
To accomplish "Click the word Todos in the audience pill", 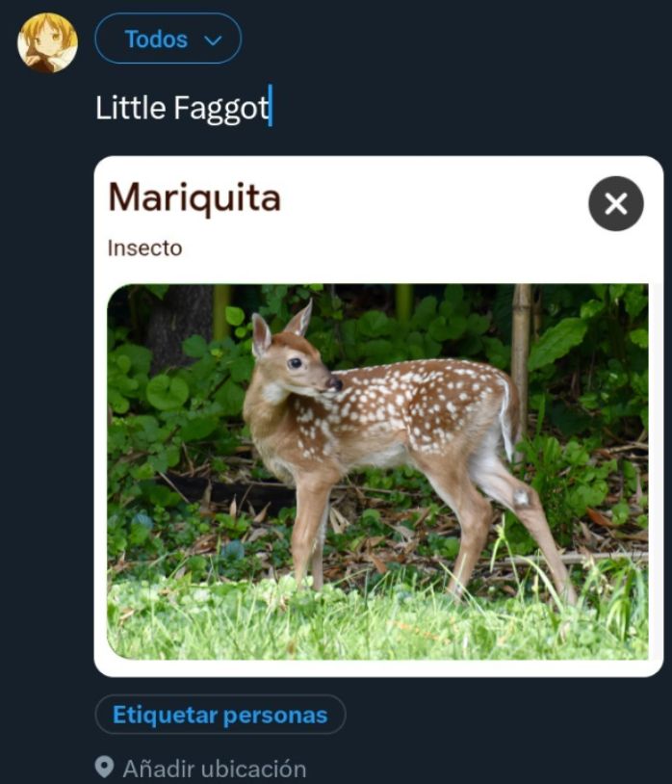I will (x=156, y=39).
